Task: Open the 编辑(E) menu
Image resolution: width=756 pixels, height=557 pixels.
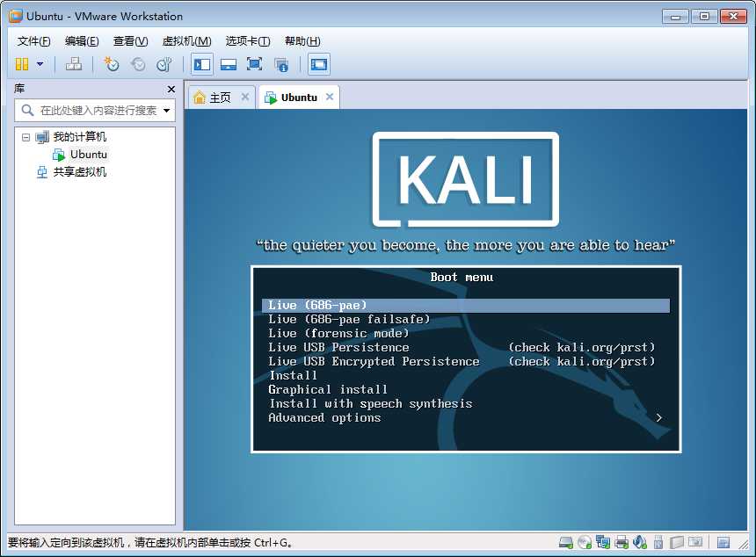Action: tap(82, 41)
